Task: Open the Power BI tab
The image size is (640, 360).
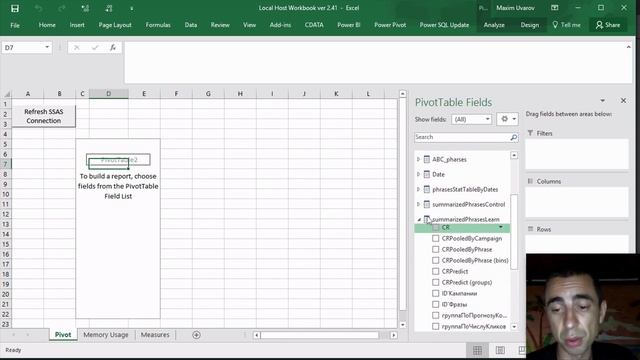Action: pyautogui.click(x=349, y=25)
